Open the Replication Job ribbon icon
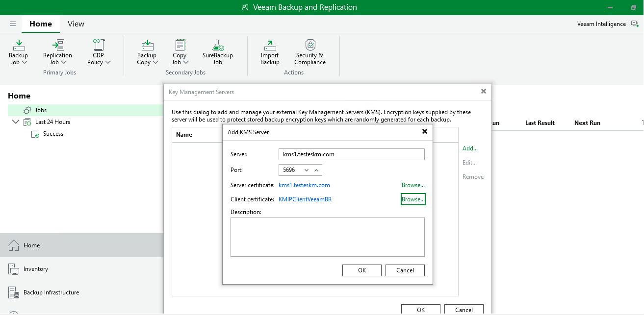This screenshot has height=315, width=644. click(58, 45)
